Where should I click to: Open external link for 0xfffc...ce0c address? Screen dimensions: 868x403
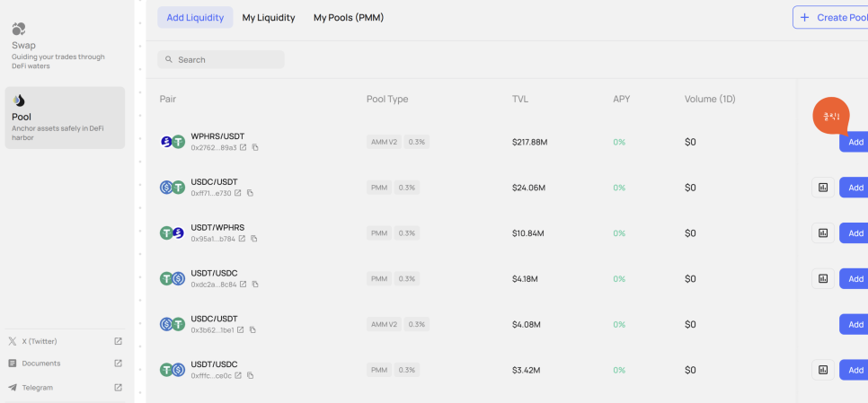[x=238, y=375]
